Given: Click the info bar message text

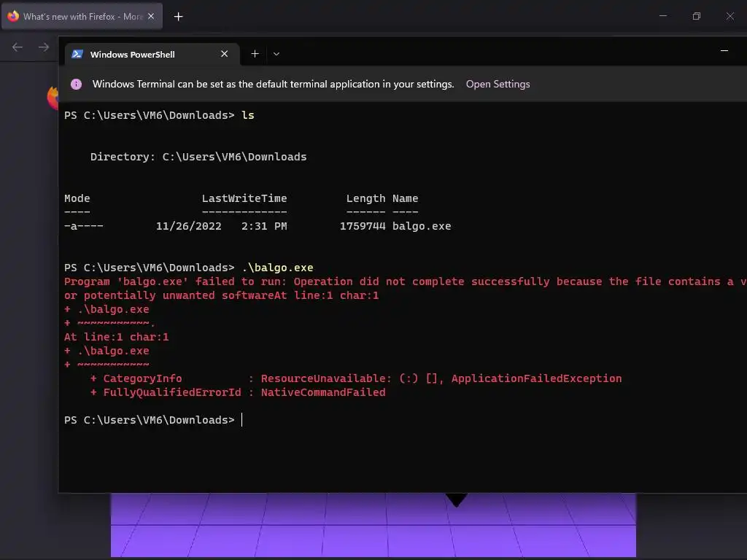Looking at the screenshot, I should [x=273, y=84].
